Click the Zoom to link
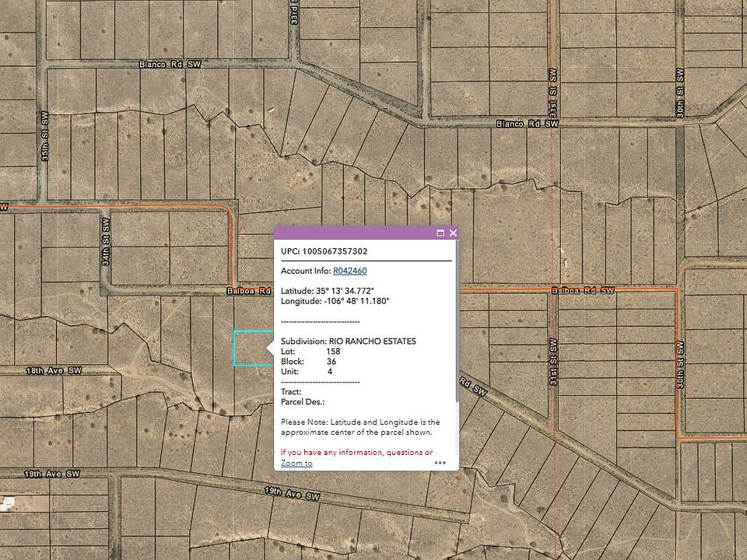This screenshot has height=560, width=747. (296, 464)
